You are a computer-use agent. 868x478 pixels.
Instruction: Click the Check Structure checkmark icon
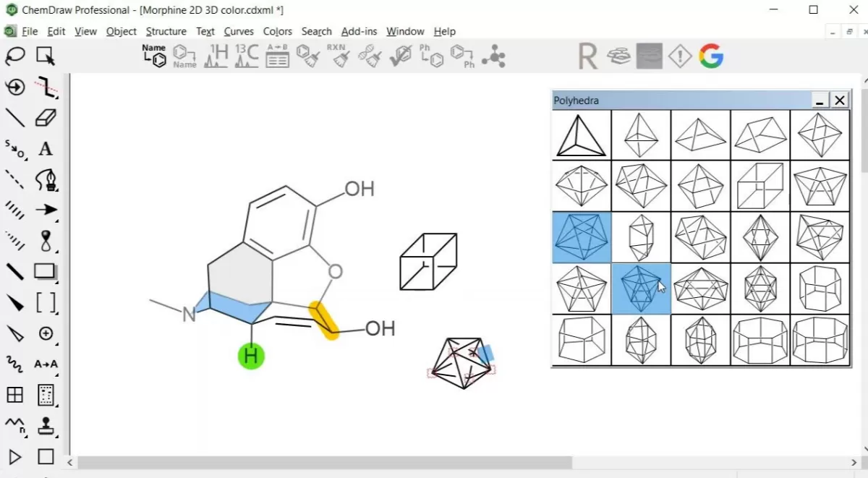click(x=400, y=56)
